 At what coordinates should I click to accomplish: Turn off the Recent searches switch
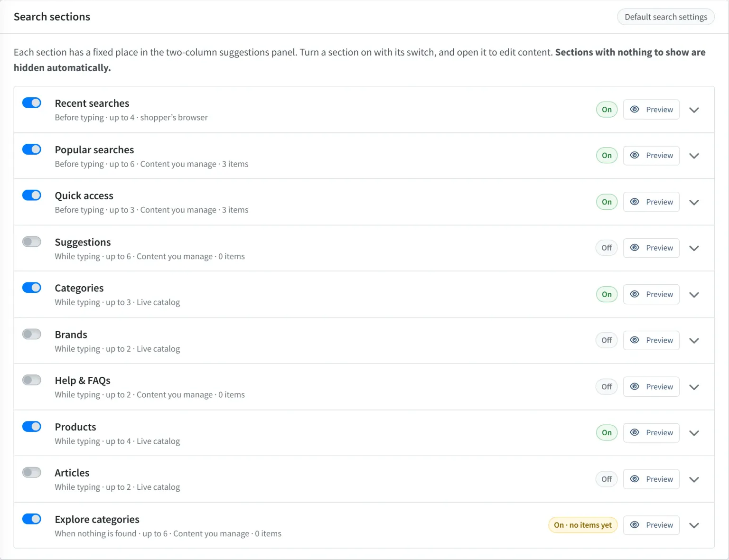32,103
